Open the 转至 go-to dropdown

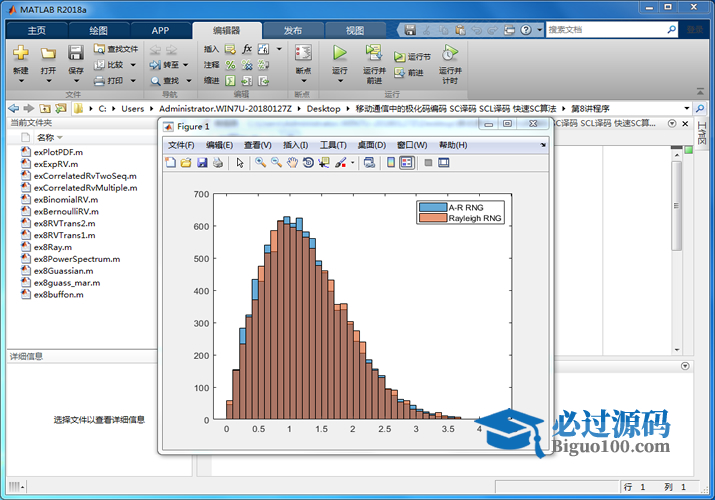[186, 65]
